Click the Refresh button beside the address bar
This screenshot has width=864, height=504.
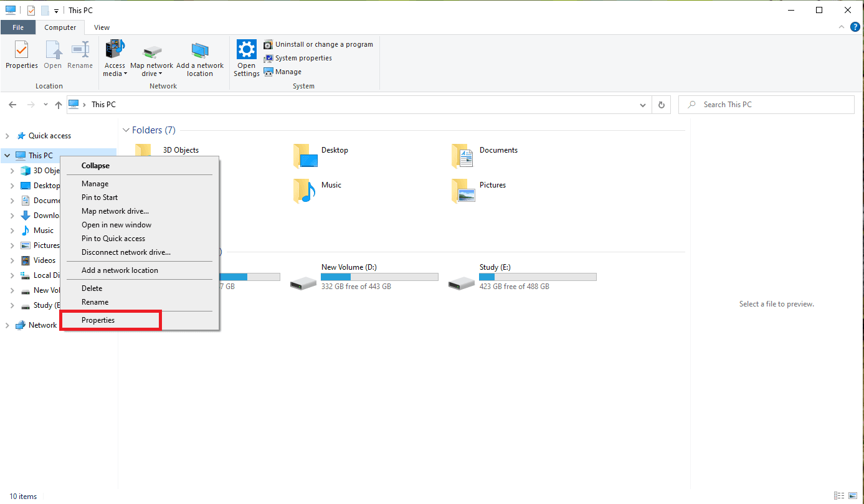[661, 104]
